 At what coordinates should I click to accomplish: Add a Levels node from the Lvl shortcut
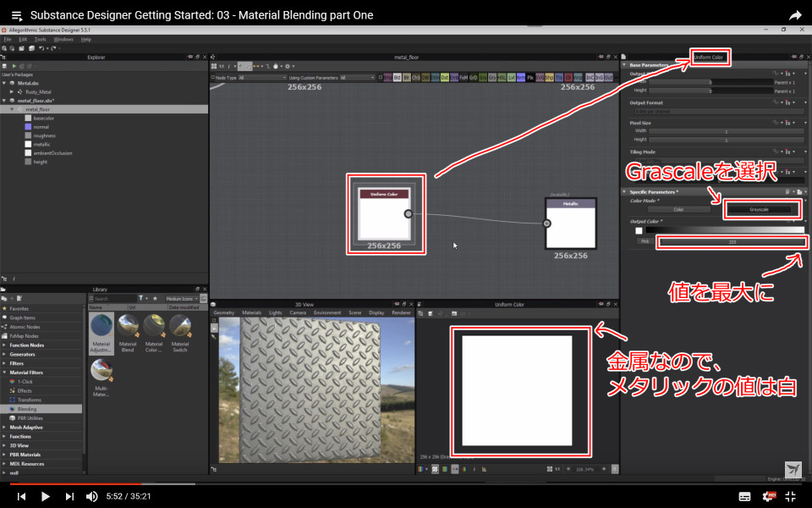(x=511, y=77)
